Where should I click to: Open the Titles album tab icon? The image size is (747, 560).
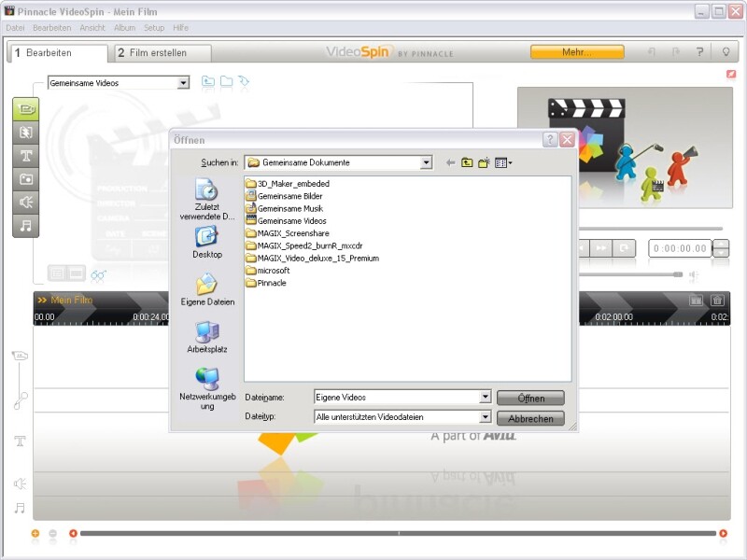click(x=26, y=156)
